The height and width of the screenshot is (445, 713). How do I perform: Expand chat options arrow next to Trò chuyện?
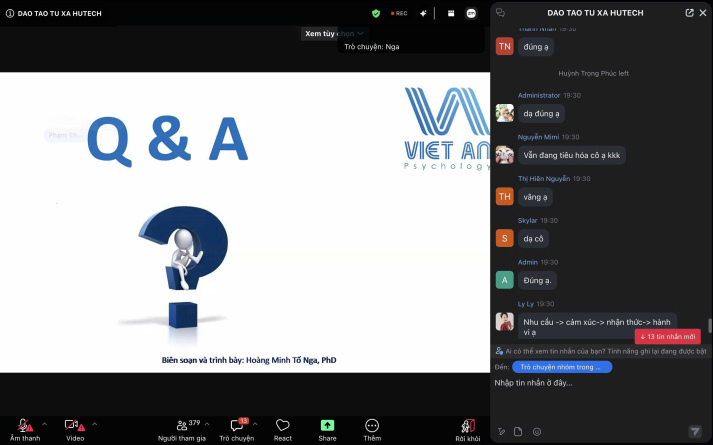pos(255,424)
